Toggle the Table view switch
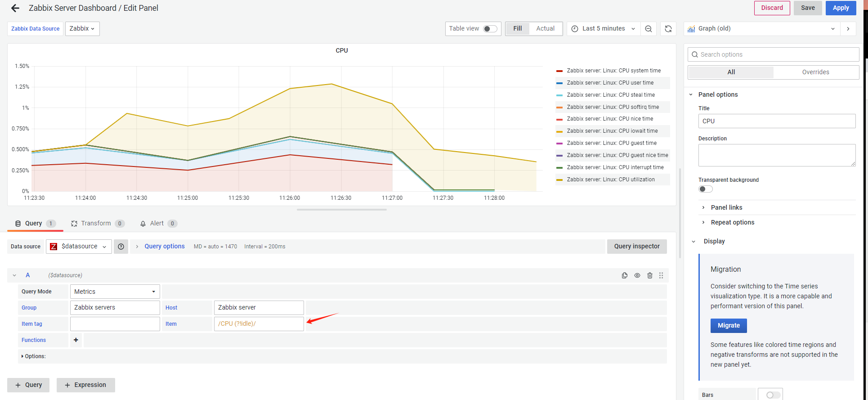This screenshot has height=400, width=868. pyautogui.click(x=490, y=29)
